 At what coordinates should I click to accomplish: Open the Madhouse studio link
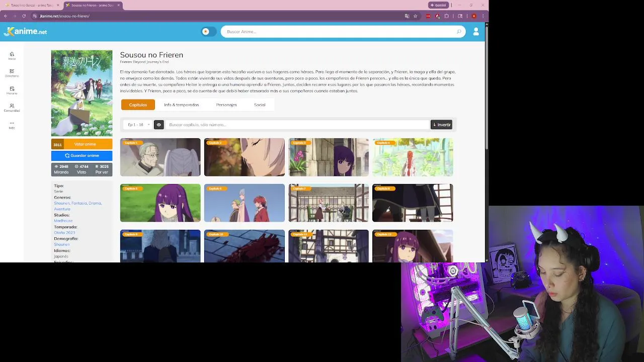pyautogui.click(x=63, y=221)
